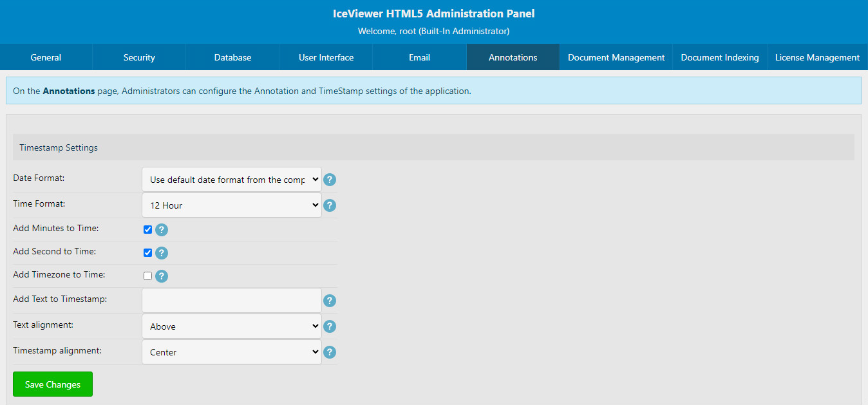Show help for Add Text to Timestamp
Screen dimensions: 868x405
tap(330, 301)
